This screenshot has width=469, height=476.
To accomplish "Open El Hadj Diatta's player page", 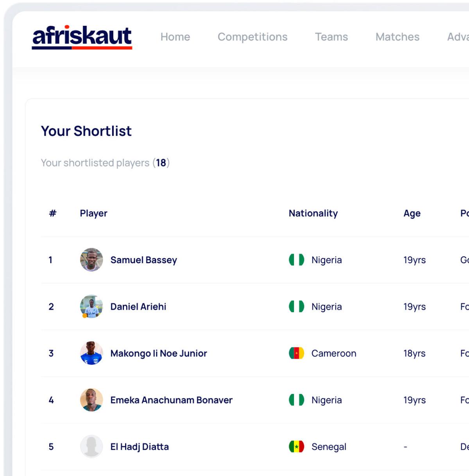I will click(x=140, y=447).
